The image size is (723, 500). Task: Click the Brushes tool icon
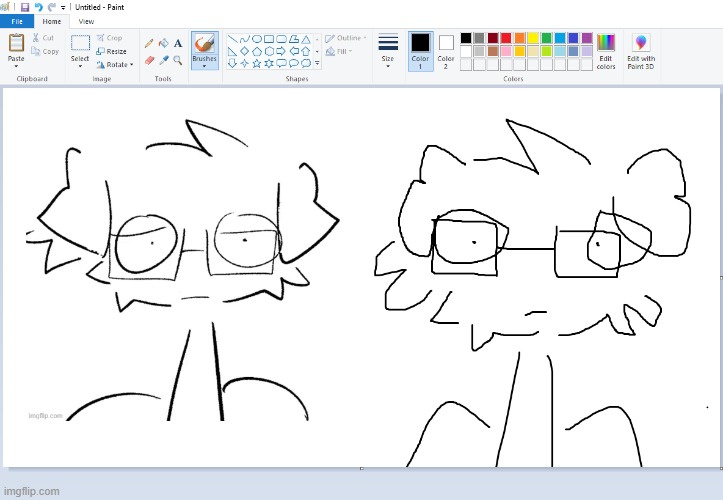pos(204,43)
